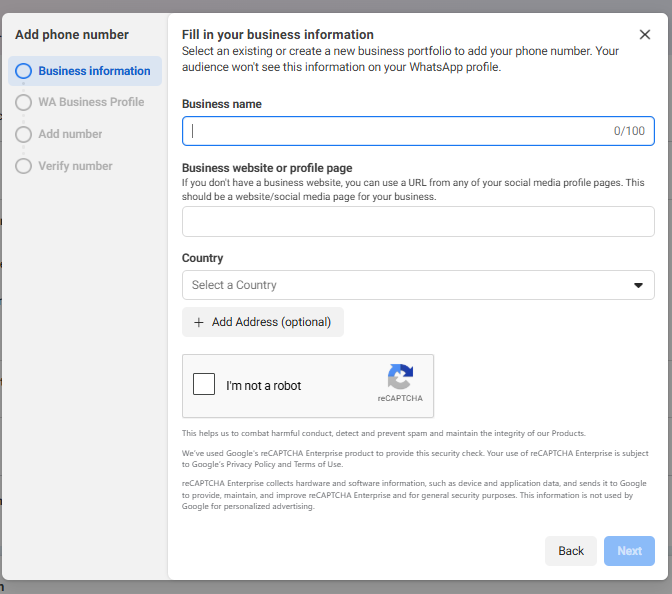
Task: Click the Add Address (optional) button
Action: pyautogui.click(x=263, y=322)
